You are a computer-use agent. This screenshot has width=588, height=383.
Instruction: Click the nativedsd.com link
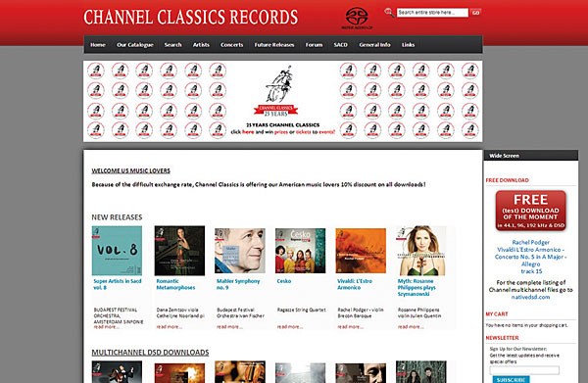[530, 297]
